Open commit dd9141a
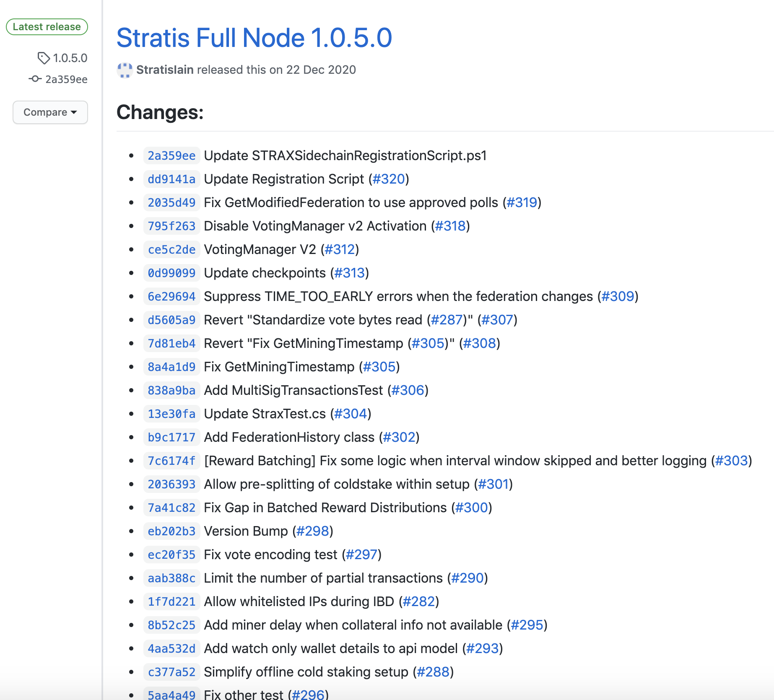This screenshot has height=700, width=774. pos(171,179)
